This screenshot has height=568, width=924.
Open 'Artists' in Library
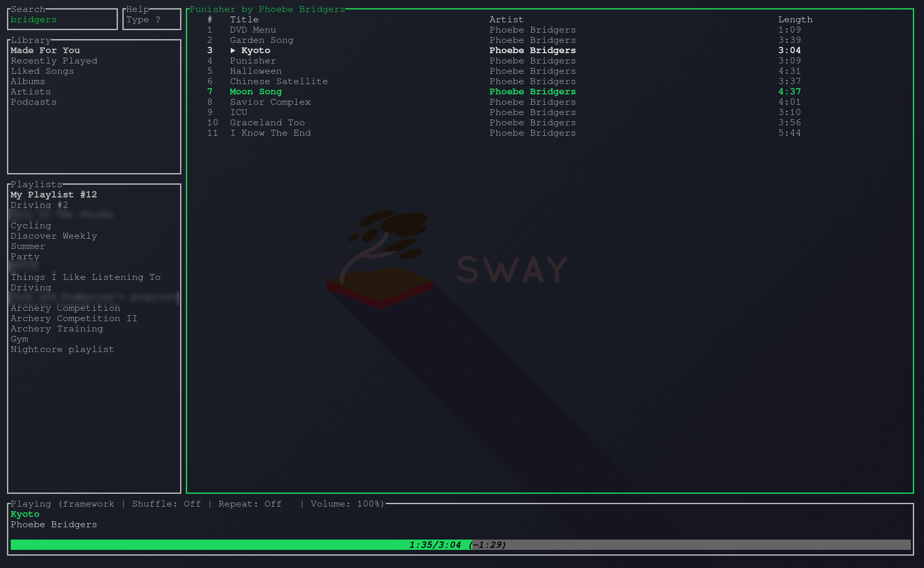(x=31, y=92)
